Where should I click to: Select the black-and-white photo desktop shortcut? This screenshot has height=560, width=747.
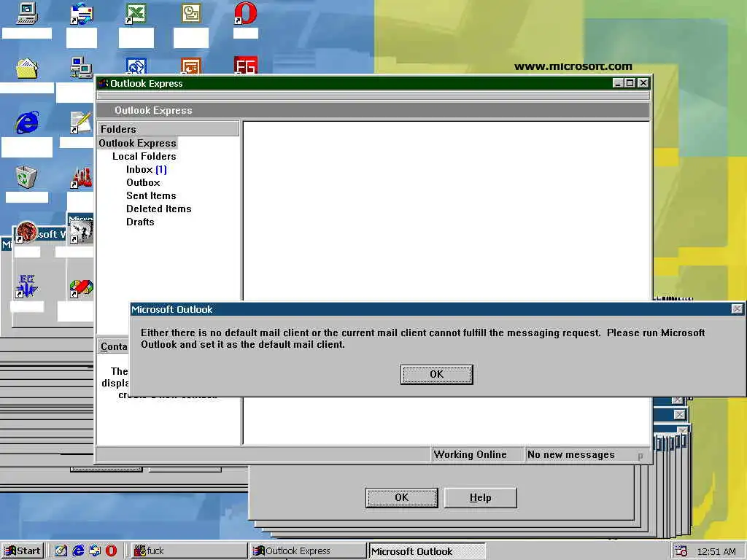(82, 232)
